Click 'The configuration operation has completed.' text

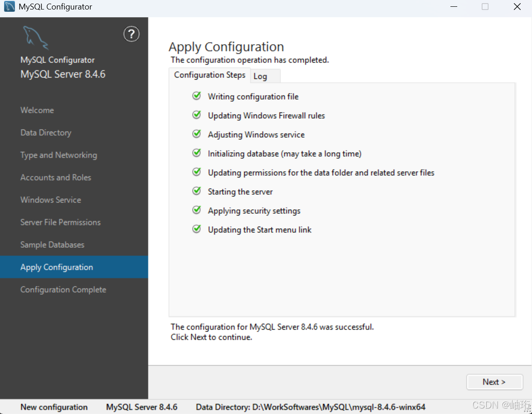point(250,60)
